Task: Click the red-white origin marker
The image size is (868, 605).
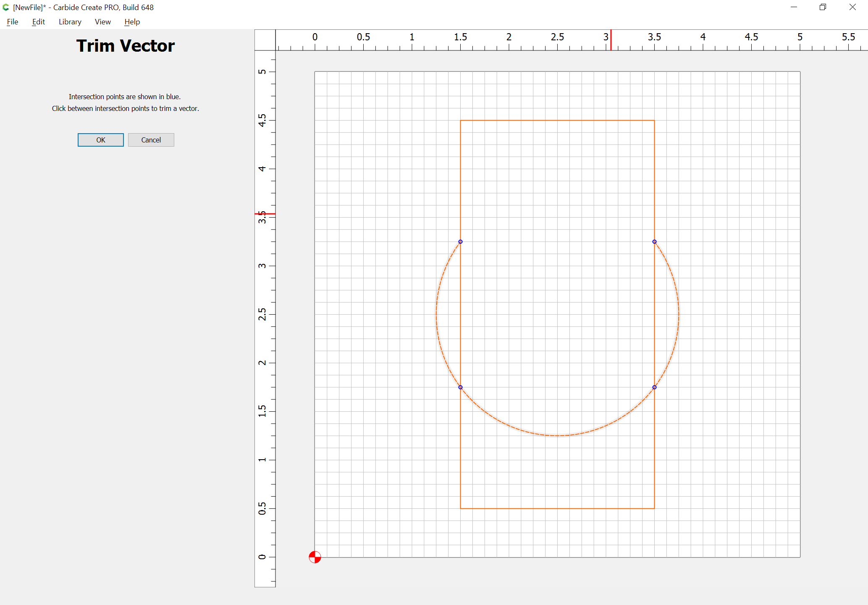Action: [315, 557]
